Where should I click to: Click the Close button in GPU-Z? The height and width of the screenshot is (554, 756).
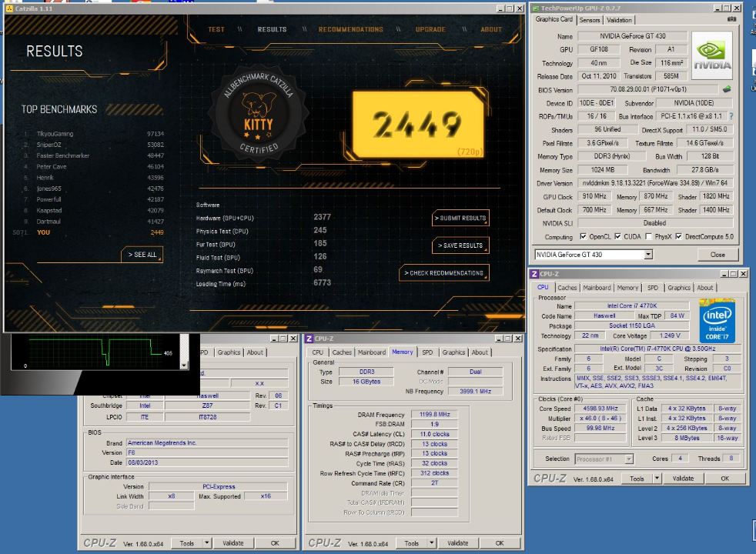[718, 255]
